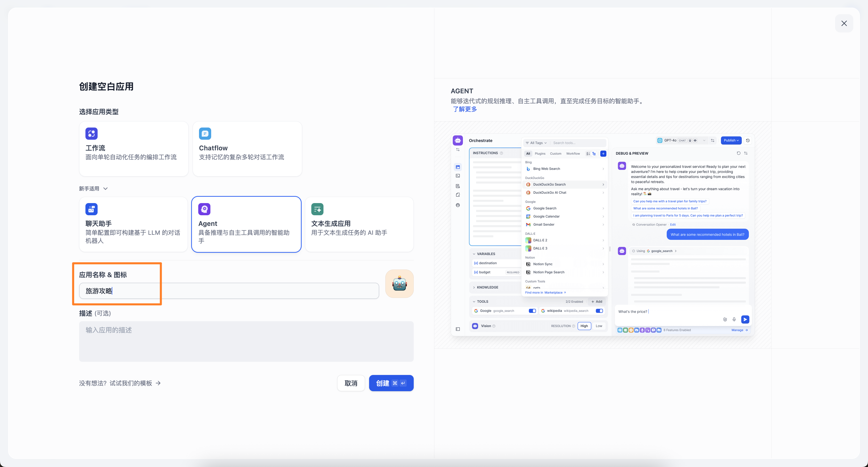Click the Chatflow type icon

click(x=205, y=133)
